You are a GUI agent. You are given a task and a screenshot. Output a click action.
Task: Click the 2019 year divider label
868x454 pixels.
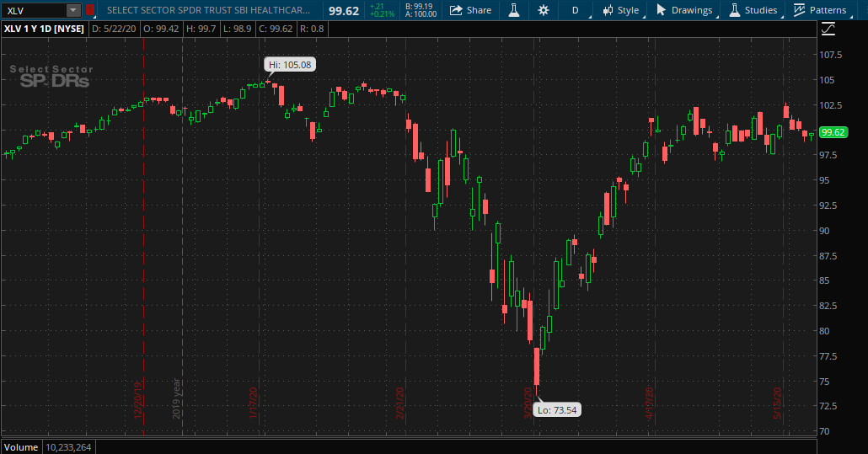tap(177, 398)
